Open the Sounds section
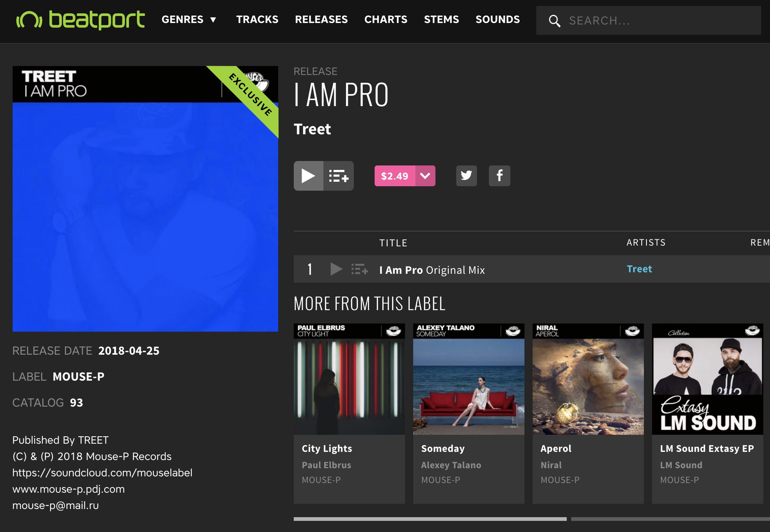The width and height of the screenshot is (770, 532). (497, 19)
